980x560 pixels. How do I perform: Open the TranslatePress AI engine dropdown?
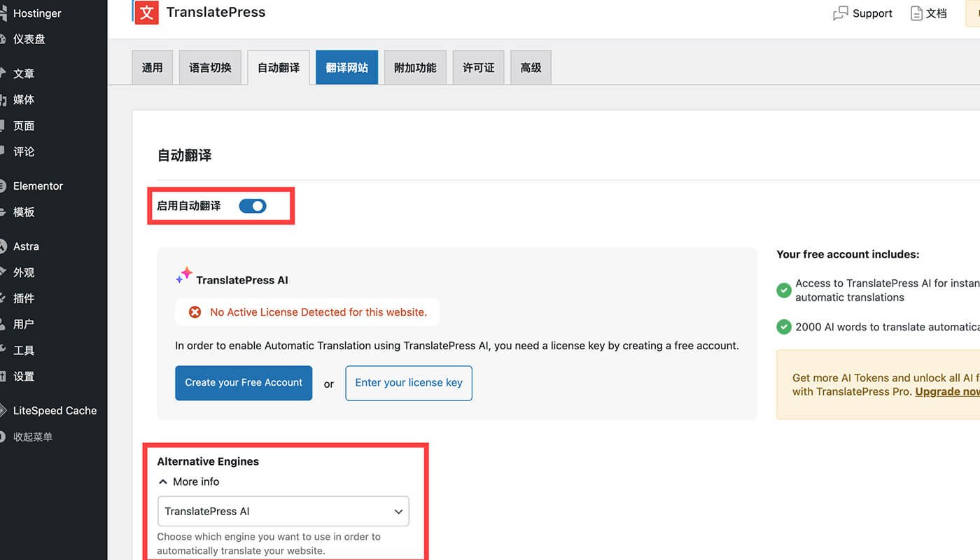(283, 512)
